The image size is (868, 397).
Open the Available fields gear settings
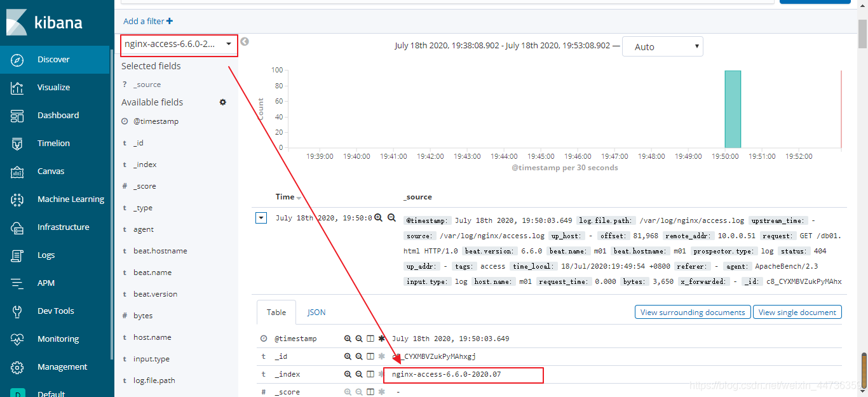pyautogui.click(x=223, y=102)
